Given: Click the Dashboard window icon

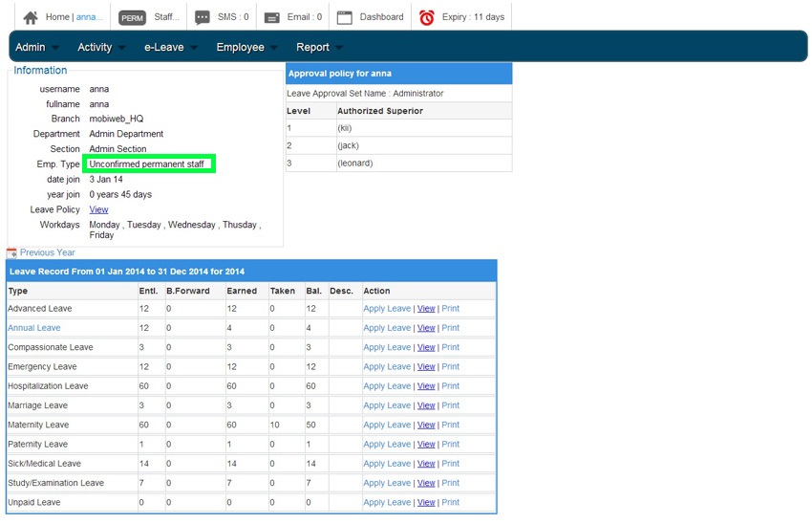Looking at the screenshot, I should pyautogui.click(x=344, y=17).
